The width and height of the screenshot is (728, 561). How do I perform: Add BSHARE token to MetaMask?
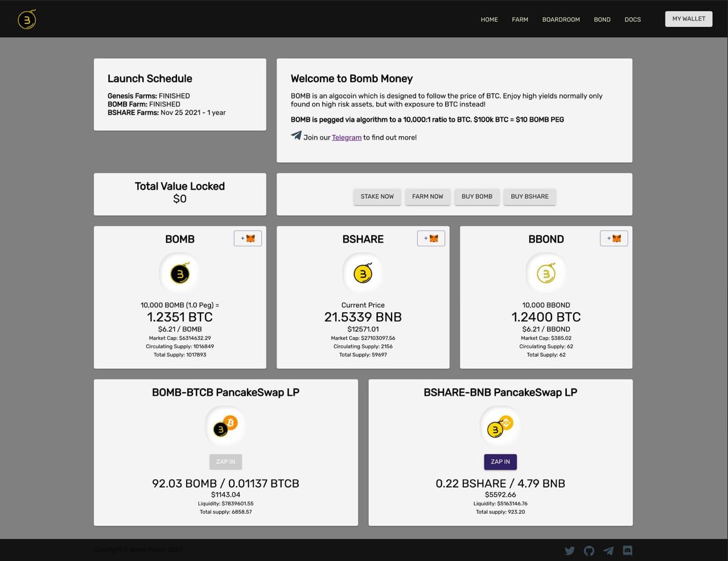431,239
